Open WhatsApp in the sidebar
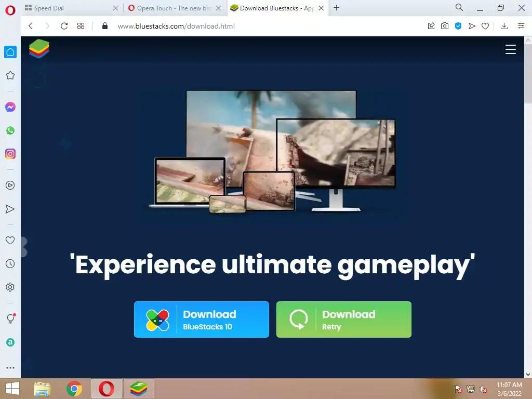 click(10, 130)
